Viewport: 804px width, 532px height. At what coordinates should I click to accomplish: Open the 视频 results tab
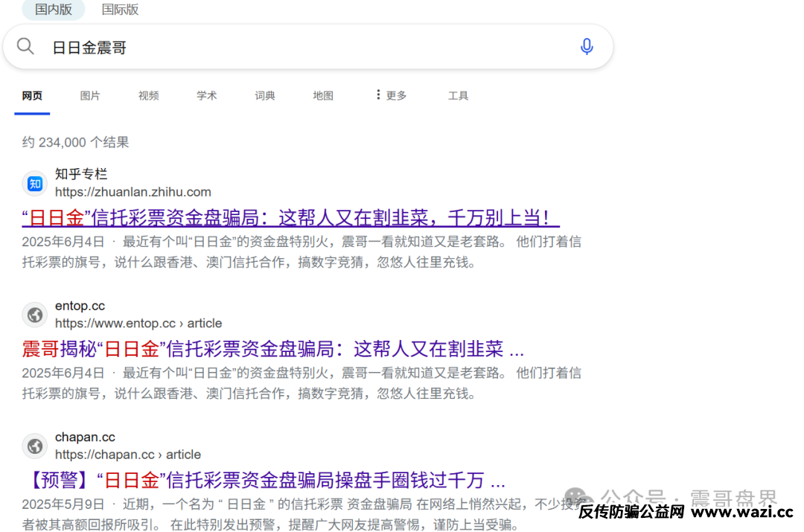point(149,96)
